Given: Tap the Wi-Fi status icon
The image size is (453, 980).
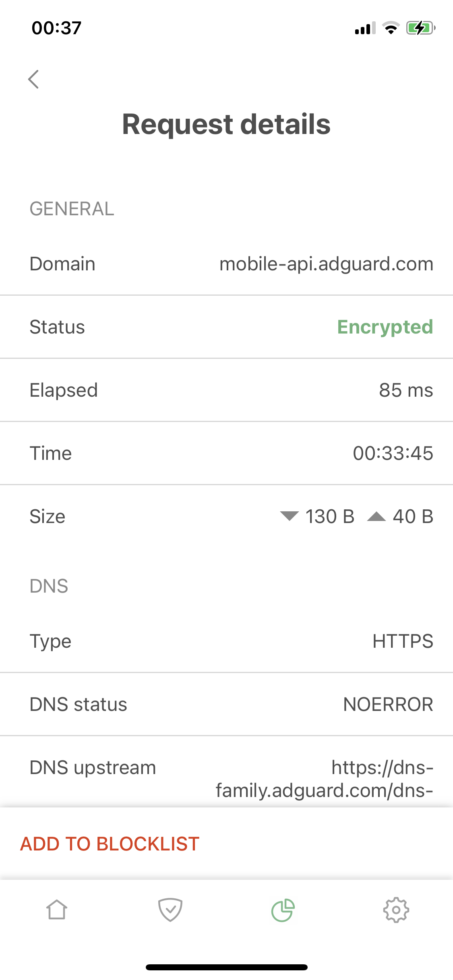Looking at the screenshot, I should click(391, 28).
